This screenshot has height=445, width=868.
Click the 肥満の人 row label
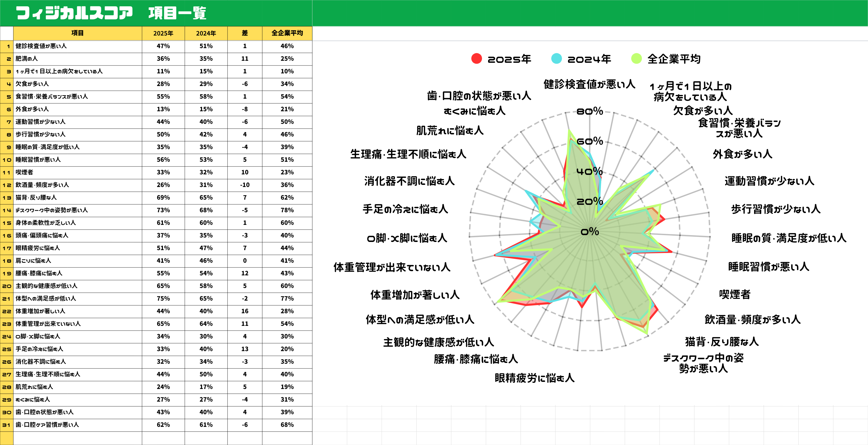point(27,59)
